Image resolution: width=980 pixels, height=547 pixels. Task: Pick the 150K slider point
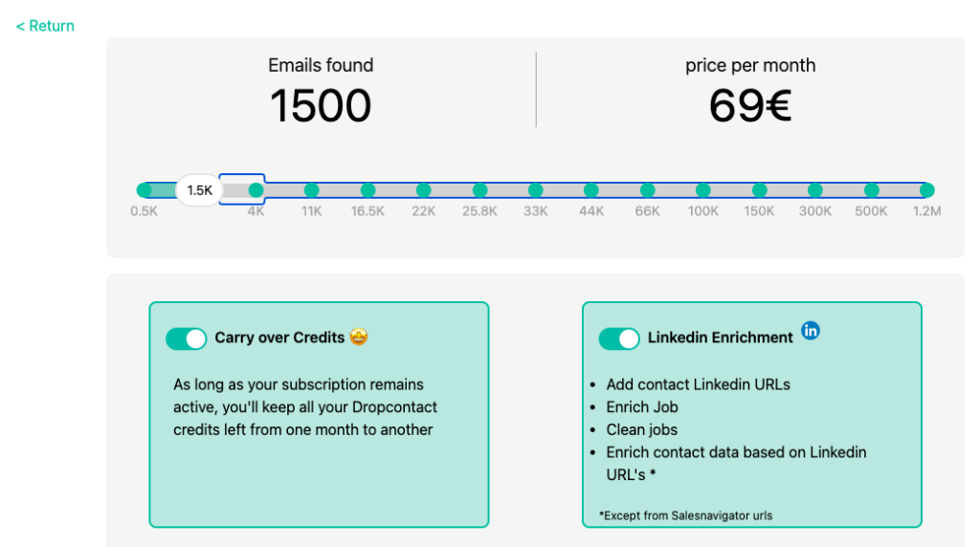pyautogui.click(x=759, y=190)
